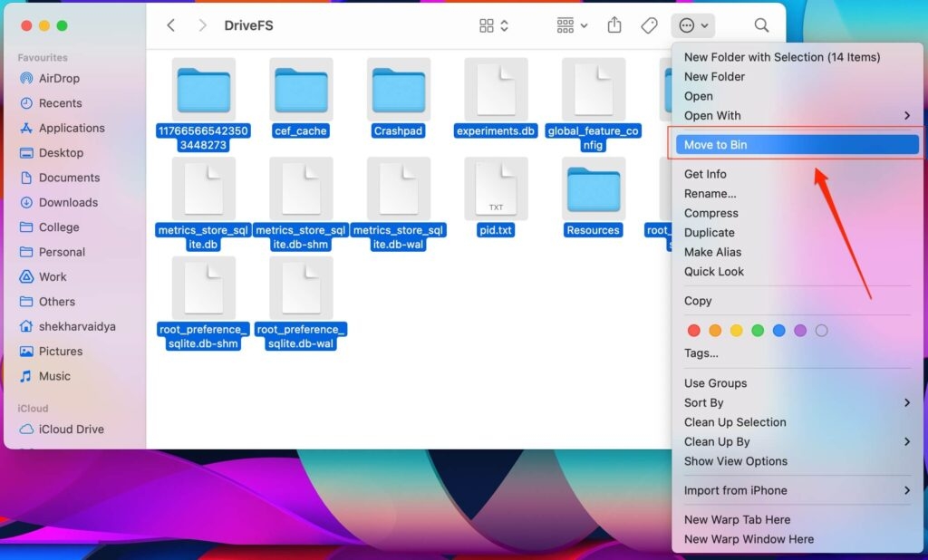The width and height of the screenshot is (928, 560).
Task: Expand the Sort By submenu
Action: pos(797,402)
